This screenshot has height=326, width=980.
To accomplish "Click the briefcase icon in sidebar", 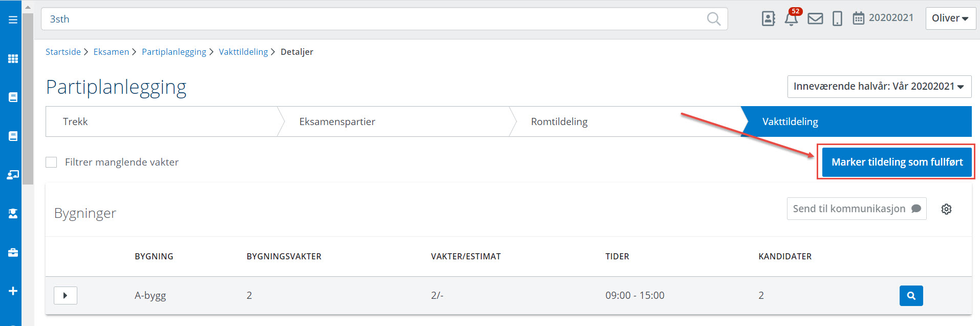I will pos(13,252).
